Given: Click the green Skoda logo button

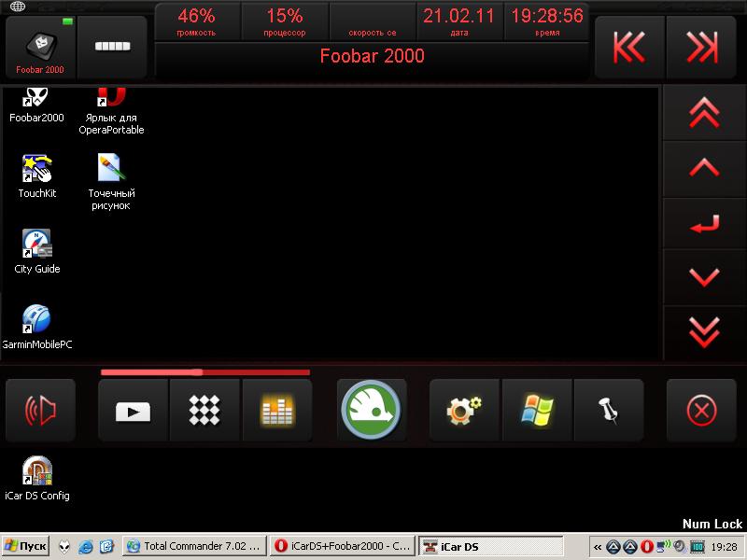Looking at the screenshot, I should coord(371,411).
